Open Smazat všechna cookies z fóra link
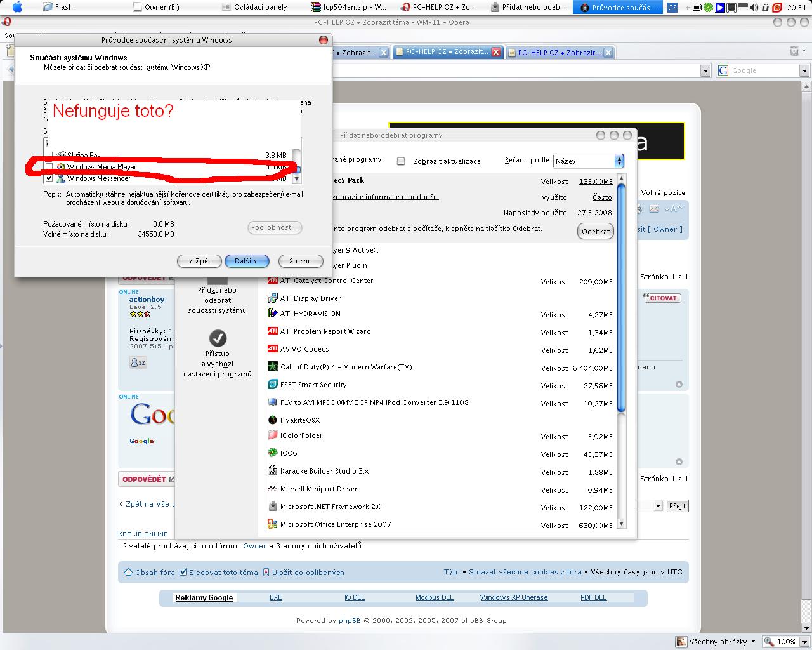The image size is (812, 650). [x=525, y=572]
